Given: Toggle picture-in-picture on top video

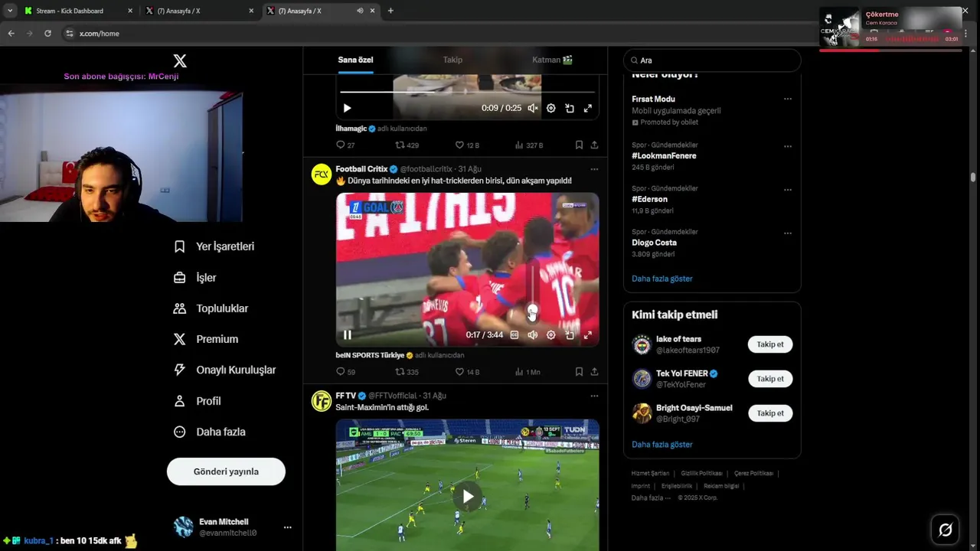Looking at the screenshot, I should tap(569, 109).
